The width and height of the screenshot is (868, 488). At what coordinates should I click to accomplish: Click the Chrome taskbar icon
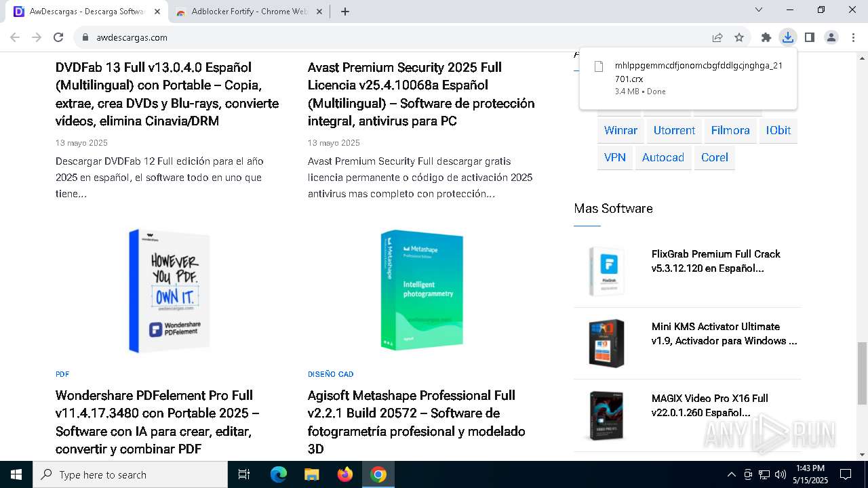click(x=378, y=474)
